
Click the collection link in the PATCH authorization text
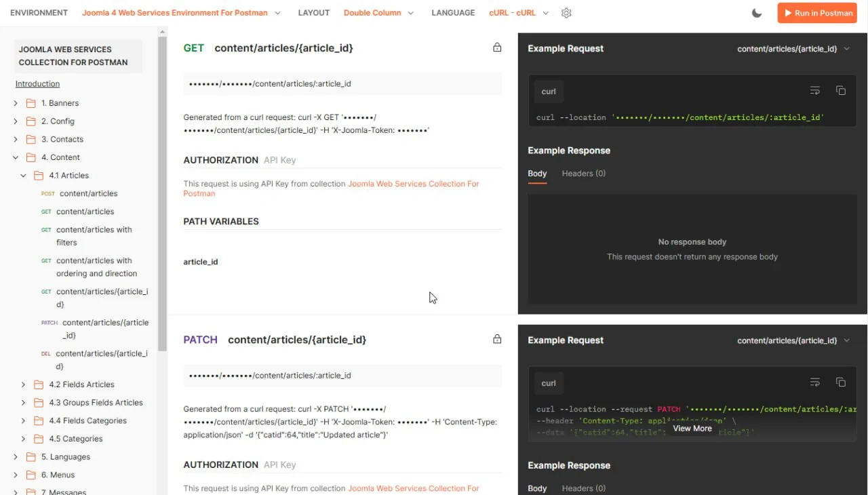[413, 488]
